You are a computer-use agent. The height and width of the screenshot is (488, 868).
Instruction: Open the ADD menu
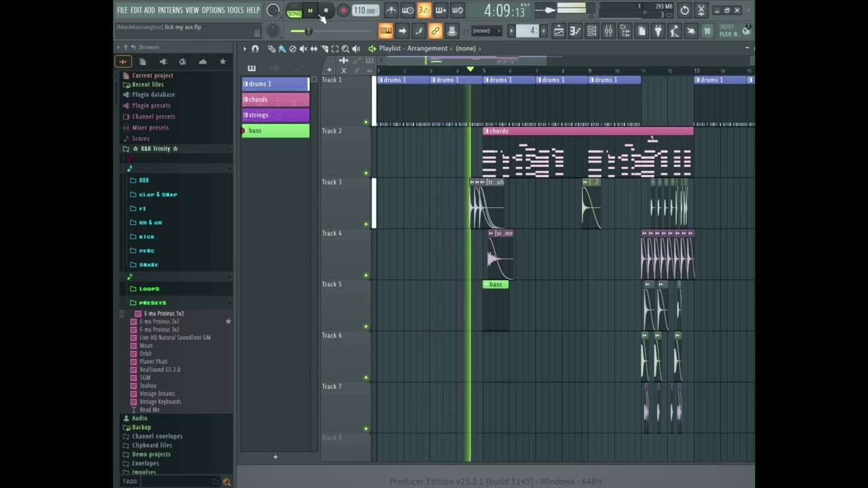(x=150, y=10)
